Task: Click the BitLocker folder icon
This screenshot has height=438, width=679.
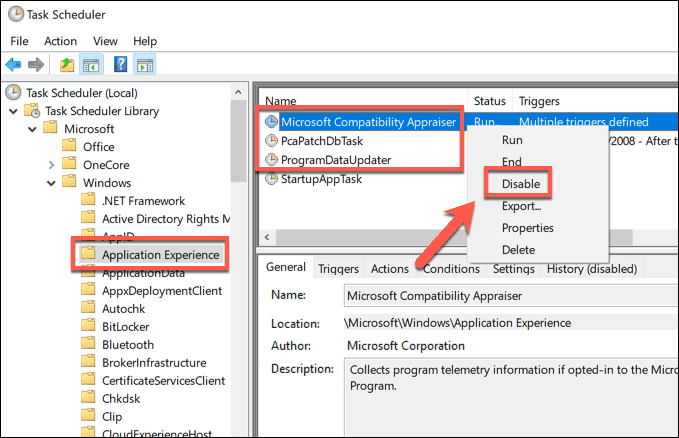Action: tap(88, 326)
